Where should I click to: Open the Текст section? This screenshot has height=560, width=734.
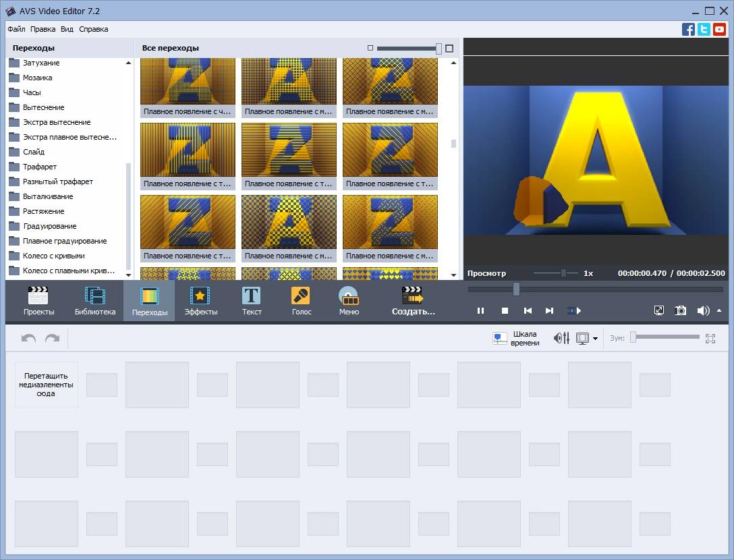[252, 301]
